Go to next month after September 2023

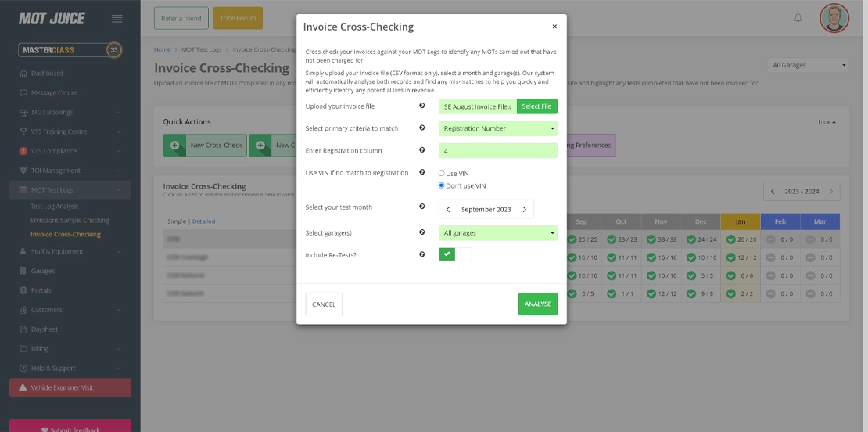pyautogui.click(x=524, y=210)
